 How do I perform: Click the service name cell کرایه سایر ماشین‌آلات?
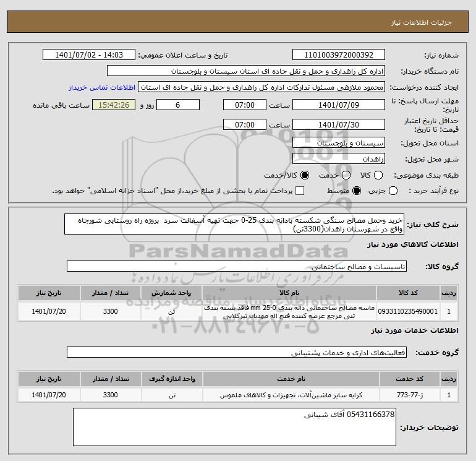291,395
